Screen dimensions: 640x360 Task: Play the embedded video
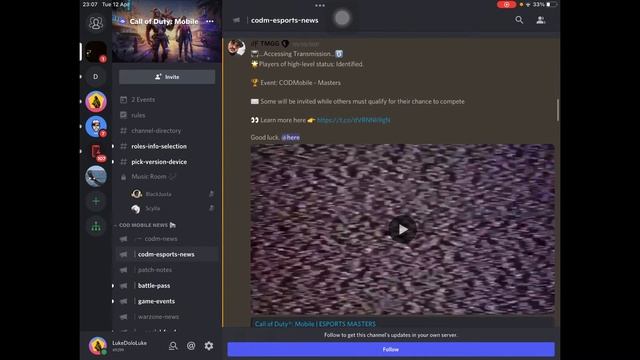click(402, 229)
